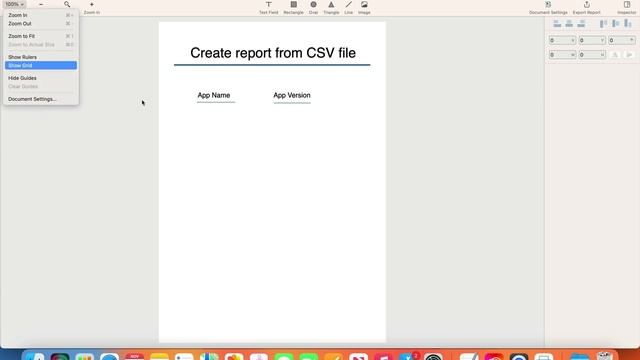This screenshot has height=360, width=640.
Task: Click the W width field in inspector
Action: 562,55
